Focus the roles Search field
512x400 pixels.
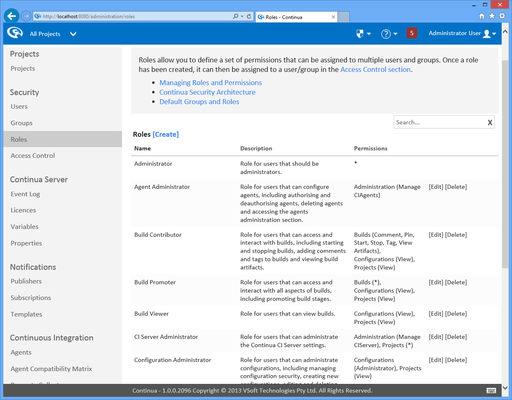[x=440, y=122]
